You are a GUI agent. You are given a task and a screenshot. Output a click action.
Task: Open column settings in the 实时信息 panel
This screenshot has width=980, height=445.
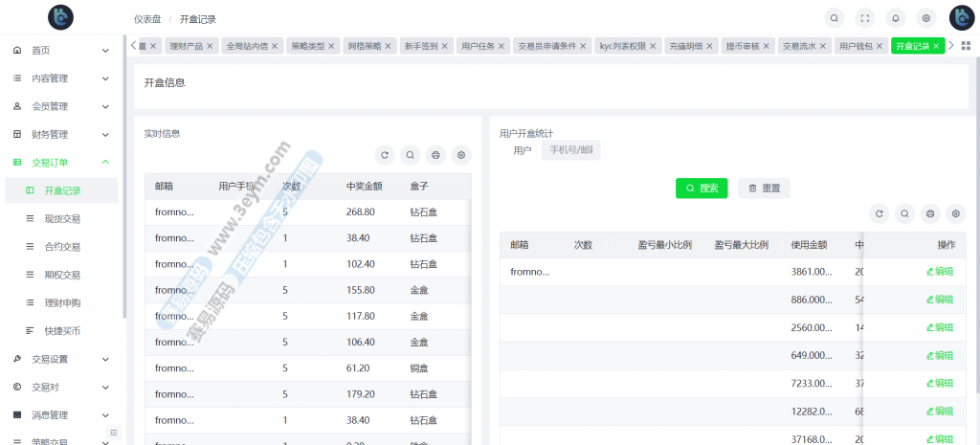(461, 155)
